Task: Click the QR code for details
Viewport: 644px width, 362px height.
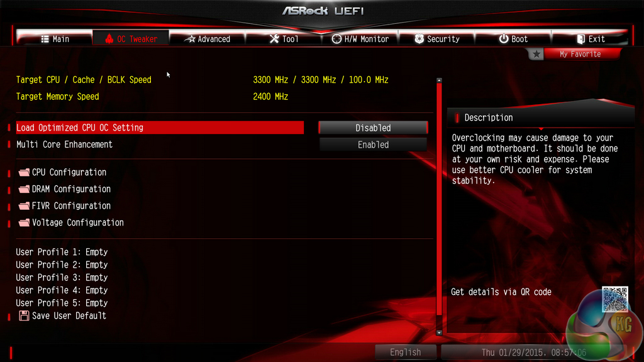Action: [615, 299]
